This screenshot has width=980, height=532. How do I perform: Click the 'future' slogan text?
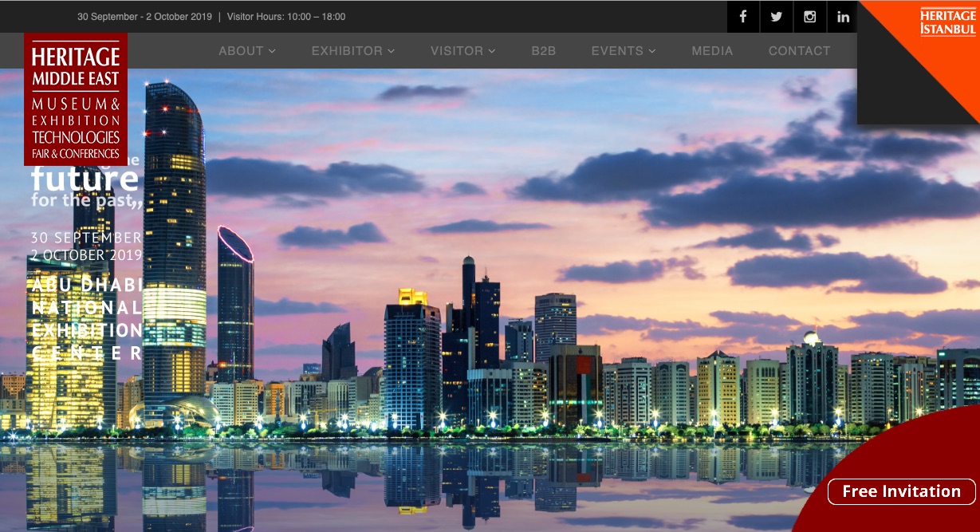[85, 178]
